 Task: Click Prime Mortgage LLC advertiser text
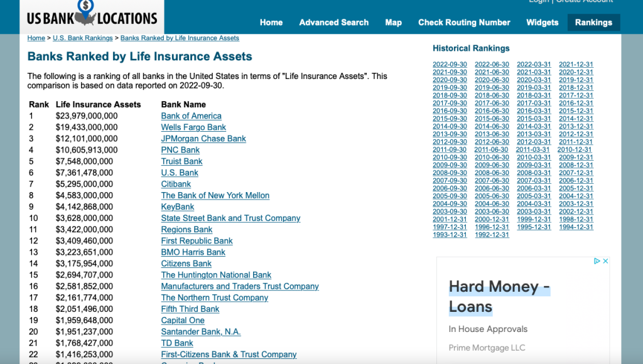[x=487, y=348]
